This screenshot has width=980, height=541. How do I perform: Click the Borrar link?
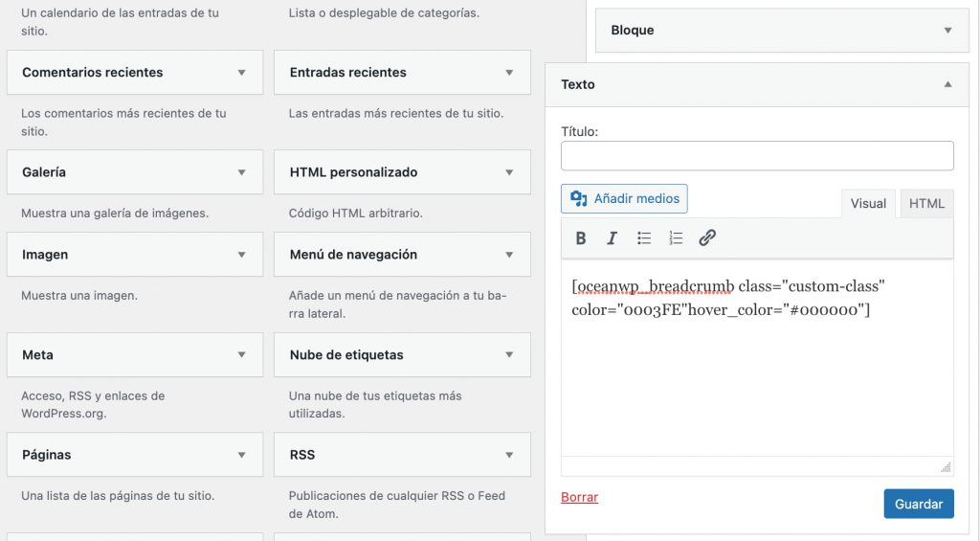coord(579,497)
